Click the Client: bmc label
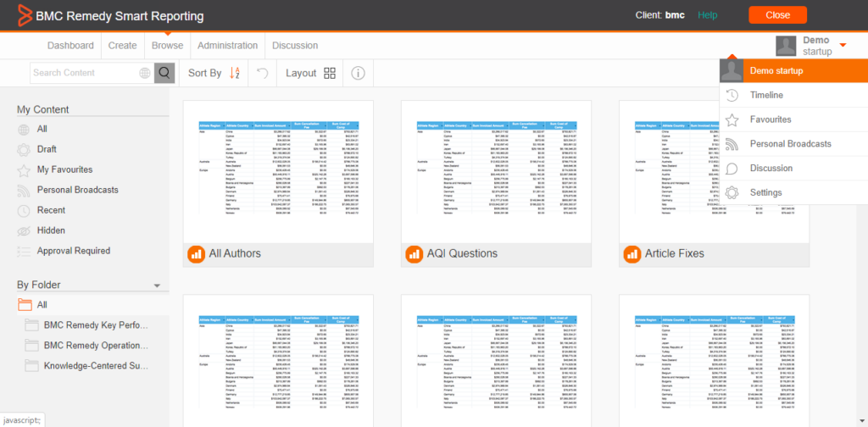Viewport: 868px width, 427px height. [659, 15]
